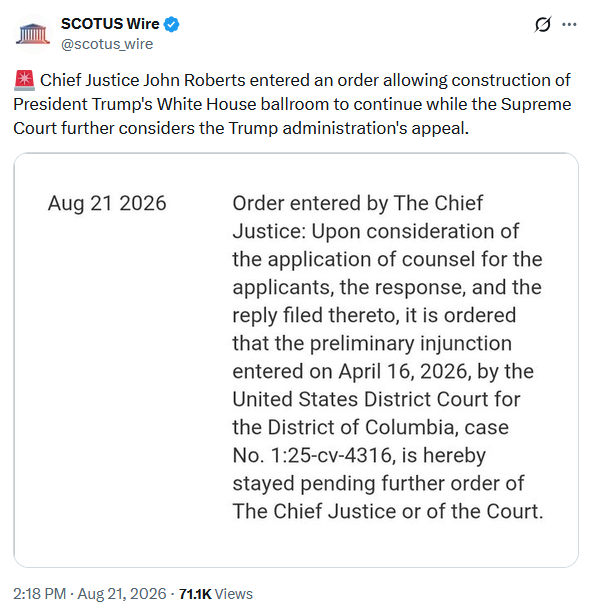Viewport: 592px width, 615px height.
Task: Open the SCOTUS Wire profile avatar
Action: [33, 34]
